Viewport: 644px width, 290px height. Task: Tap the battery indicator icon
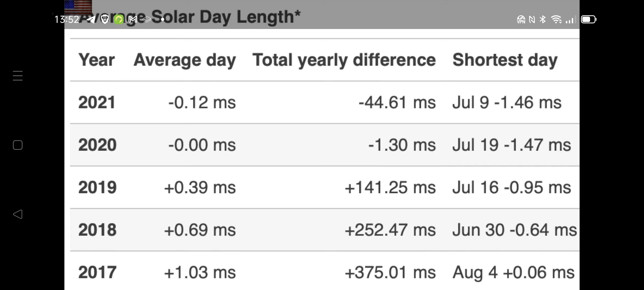click(589, 19)
